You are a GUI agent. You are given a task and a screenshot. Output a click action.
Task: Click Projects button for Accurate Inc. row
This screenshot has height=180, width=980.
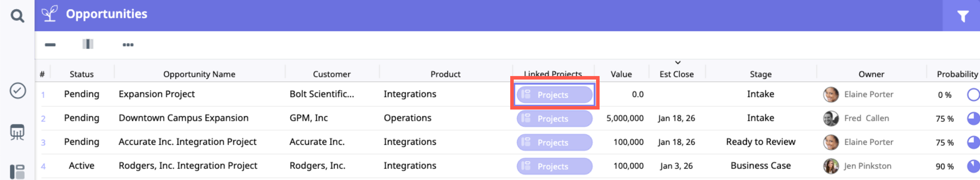point(554,142)
